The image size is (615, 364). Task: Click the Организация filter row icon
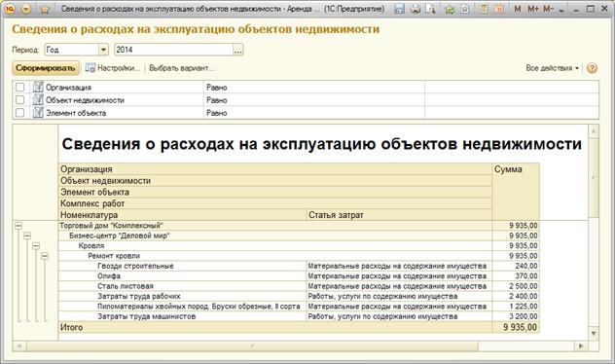pyautogui.click(x=38, y=87)
